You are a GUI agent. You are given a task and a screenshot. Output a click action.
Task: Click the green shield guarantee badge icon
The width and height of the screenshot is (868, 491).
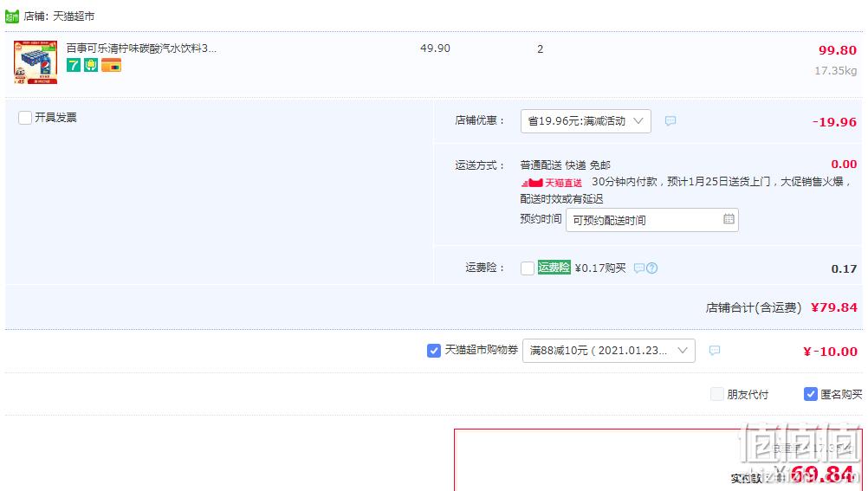91,65
